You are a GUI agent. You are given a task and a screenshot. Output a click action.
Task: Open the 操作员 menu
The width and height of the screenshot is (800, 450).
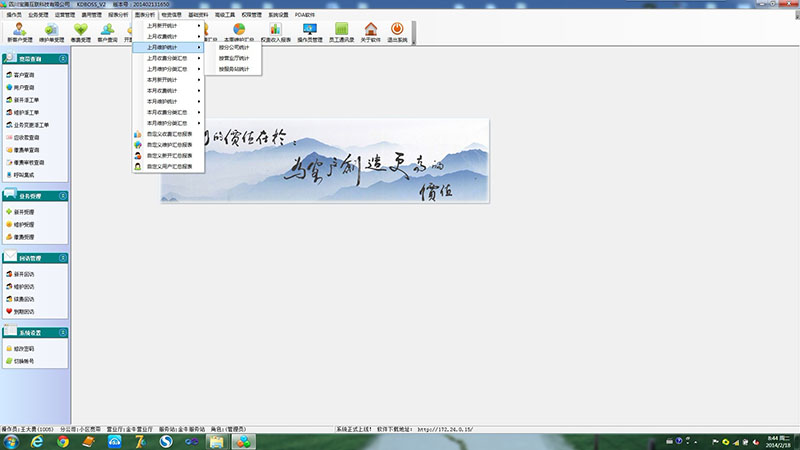tap(14, 15)
